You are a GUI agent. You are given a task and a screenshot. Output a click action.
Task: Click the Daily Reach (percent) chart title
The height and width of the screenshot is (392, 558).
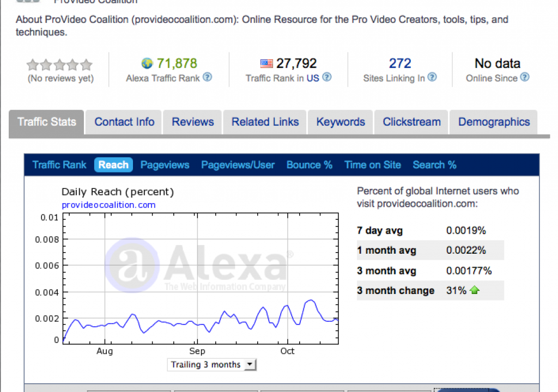click(118, 192)
